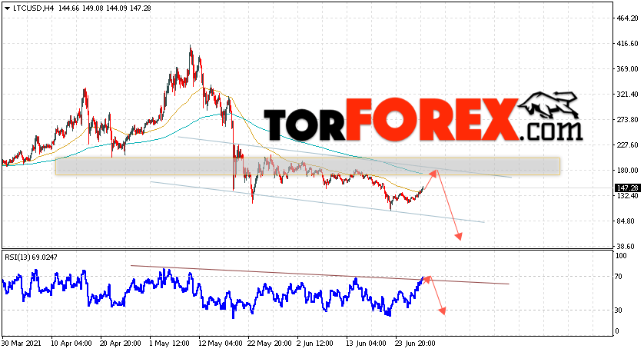Click the 273.80 price axis label
Image resolution: width=644 pixels, height=352 pixels.
628,120
